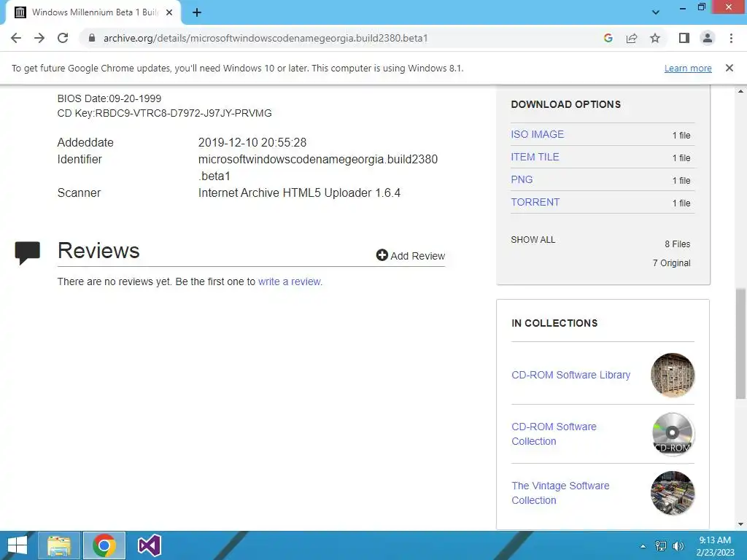Viewport: 747px width, 560px height.
Task: Dismiss the Chrome update notice bar
Action: [x=729, y=68]
